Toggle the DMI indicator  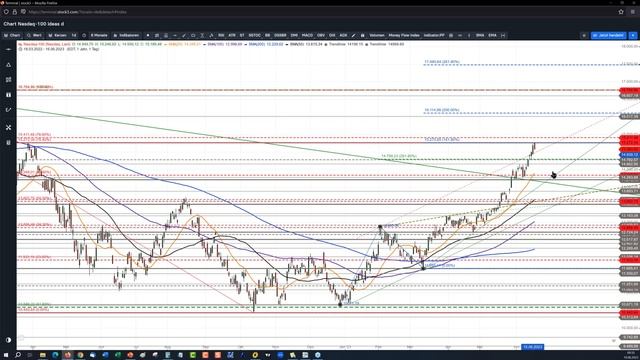pos(294,36)
